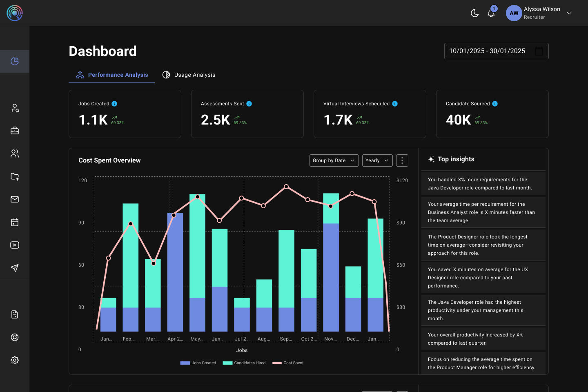Open the calendar icon in sidebar
Image resolution: width=588 pixels, height=392 pixels.
(x=15, y=222)
